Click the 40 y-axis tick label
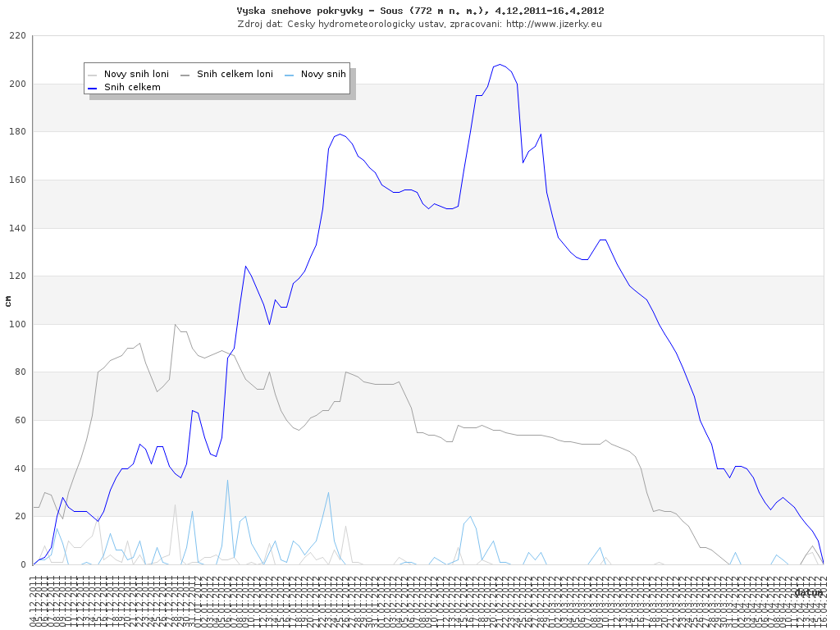 20,468
